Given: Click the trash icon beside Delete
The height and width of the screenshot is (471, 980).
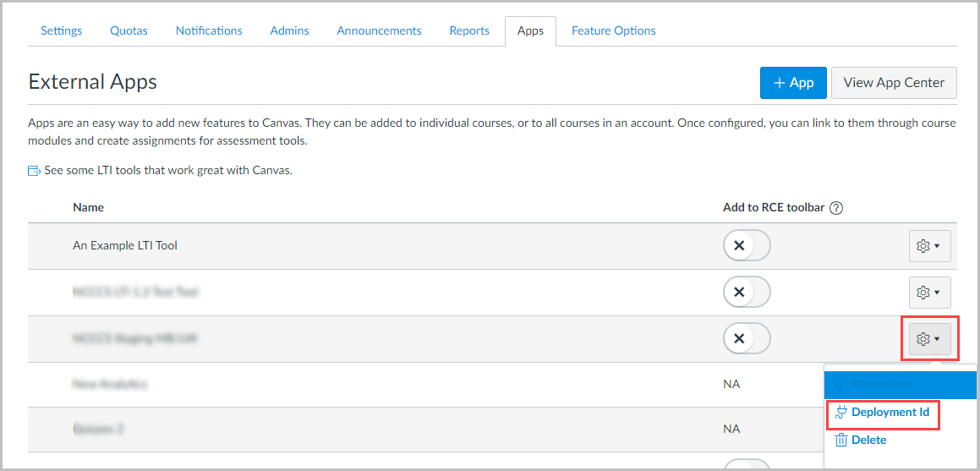Looking at the screenshot, I should point(841,441).
